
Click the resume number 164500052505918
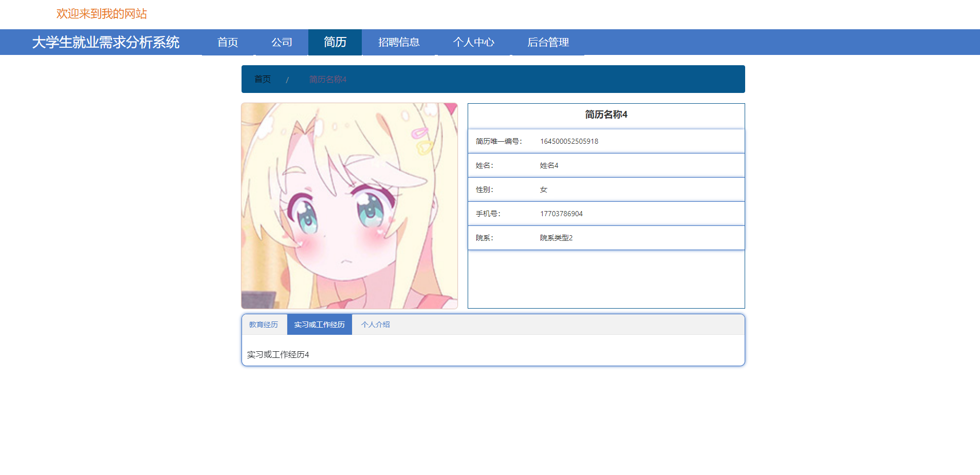[569, 141]
